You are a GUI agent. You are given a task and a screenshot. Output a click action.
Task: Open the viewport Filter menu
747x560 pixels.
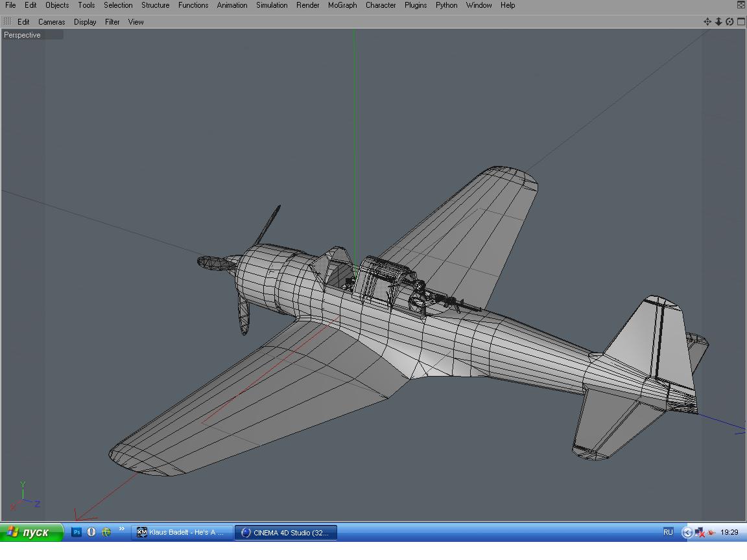[x=112, y=22]
